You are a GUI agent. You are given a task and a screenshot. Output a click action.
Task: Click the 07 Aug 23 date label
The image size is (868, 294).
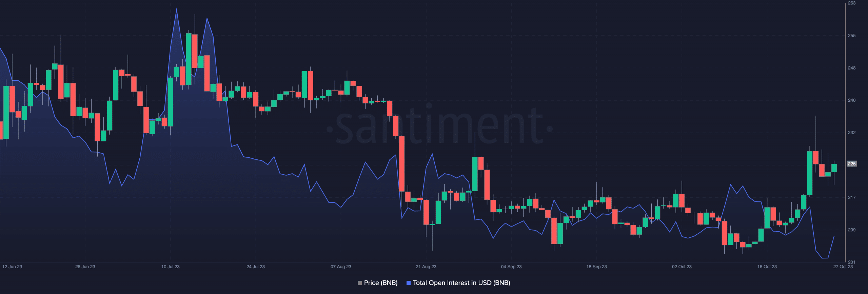pos(341,267)
